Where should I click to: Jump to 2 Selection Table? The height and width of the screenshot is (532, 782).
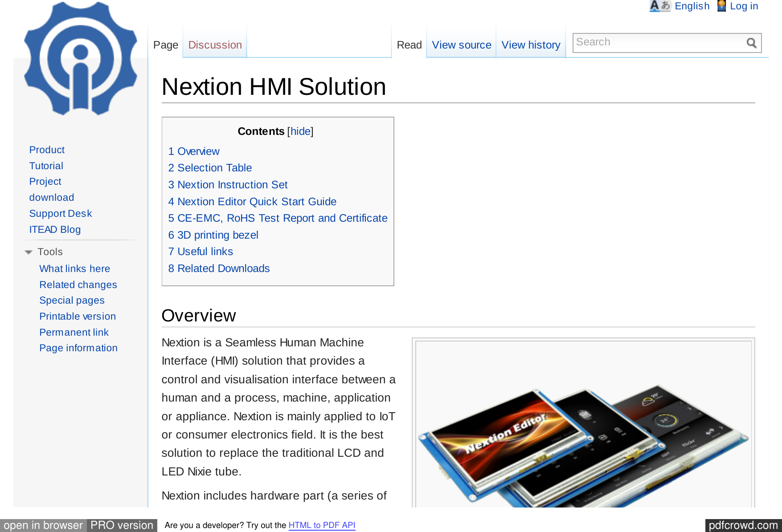(210, 168)
